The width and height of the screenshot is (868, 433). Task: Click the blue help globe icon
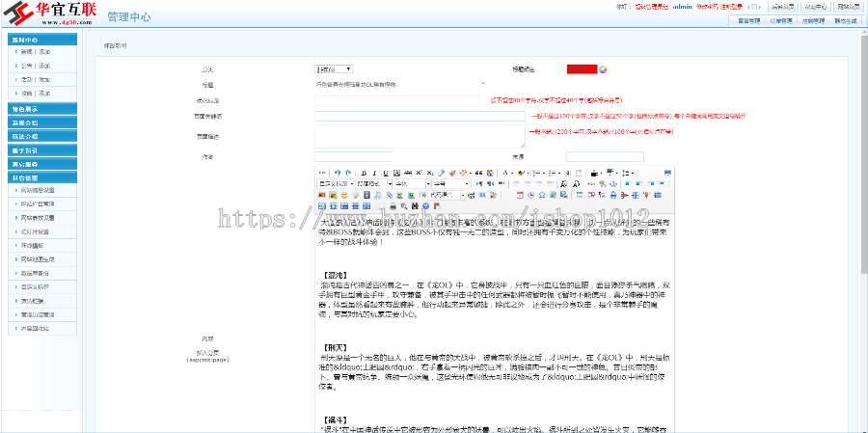(x=425, y=206)
